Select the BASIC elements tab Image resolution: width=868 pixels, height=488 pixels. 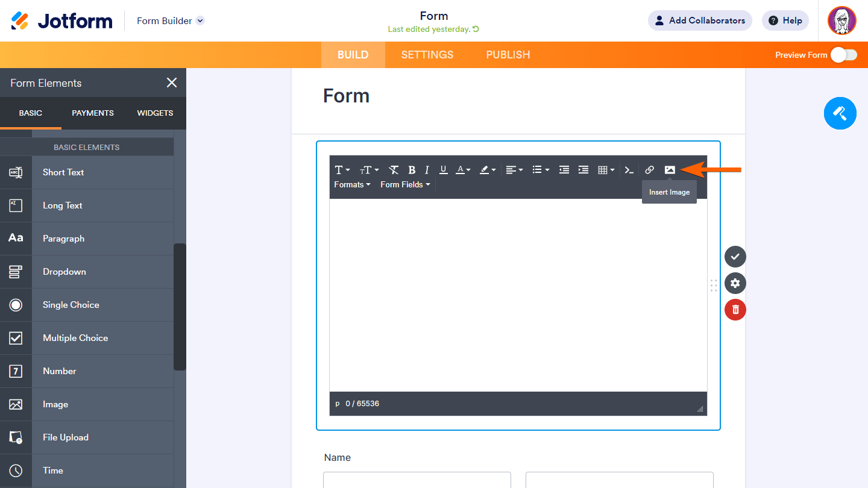click(x=31, y=113)
